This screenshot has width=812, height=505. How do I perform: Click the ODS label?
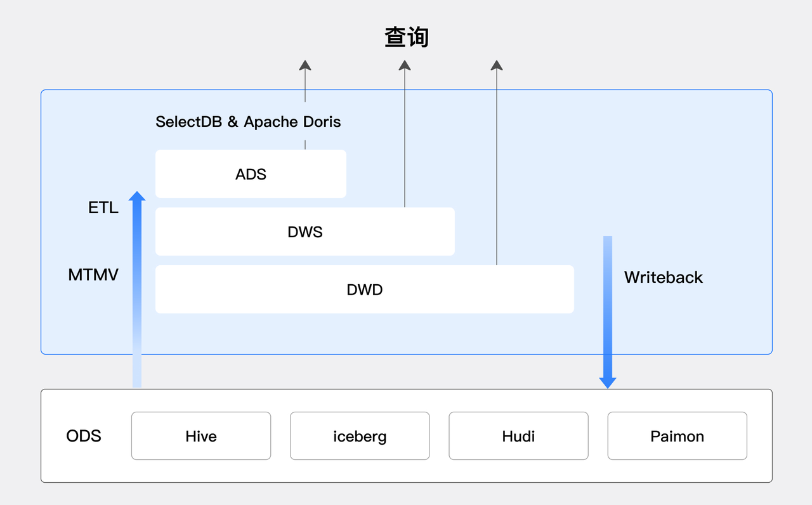click(x=84, y=436)
